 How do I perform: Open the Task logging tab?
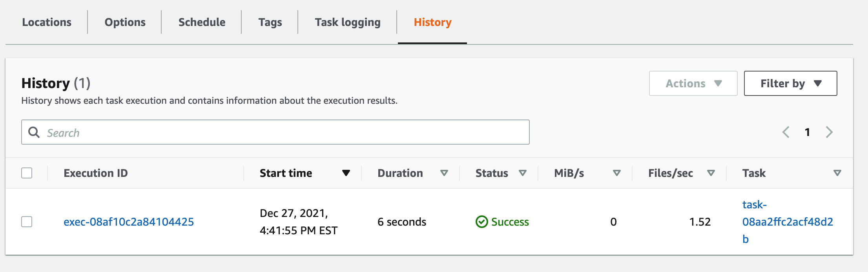click(347, 22)
